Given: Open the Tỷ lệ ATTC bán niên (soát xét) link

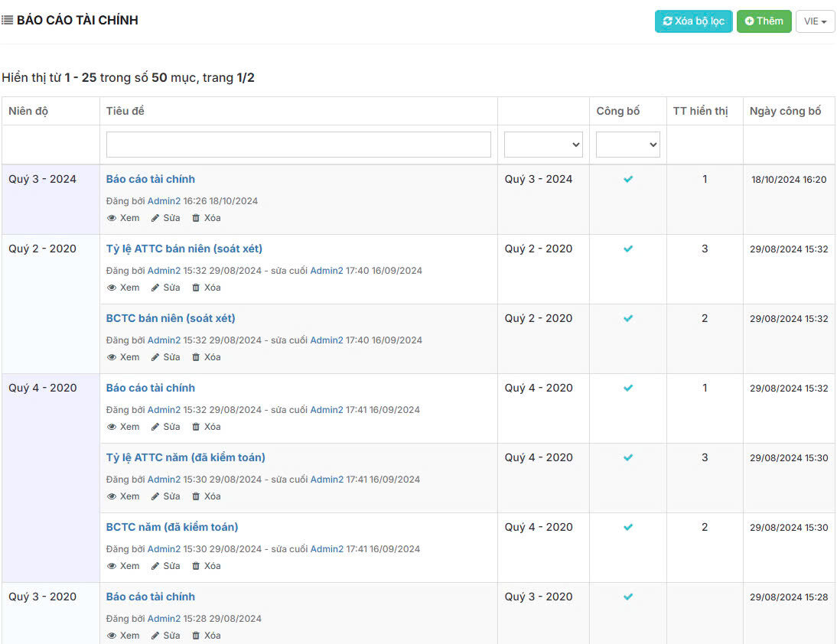Looking at the screenshot, I should (184, 249).
